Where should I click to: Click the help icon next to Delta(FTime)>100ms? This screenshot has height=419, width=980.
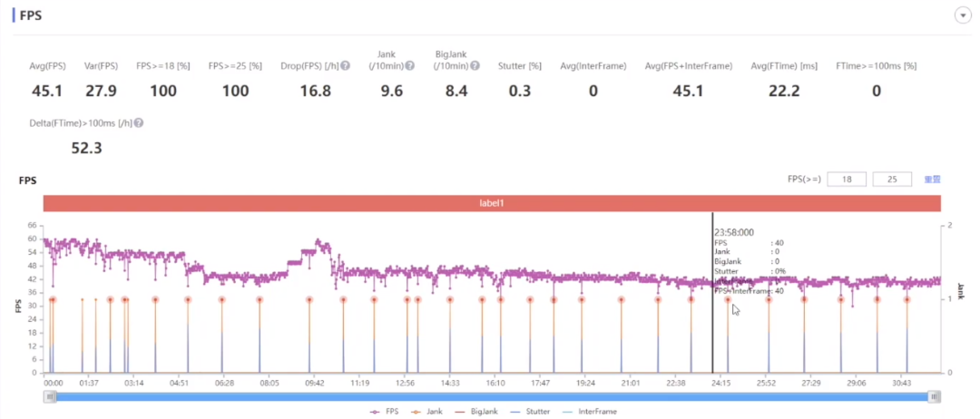point(139,122)
